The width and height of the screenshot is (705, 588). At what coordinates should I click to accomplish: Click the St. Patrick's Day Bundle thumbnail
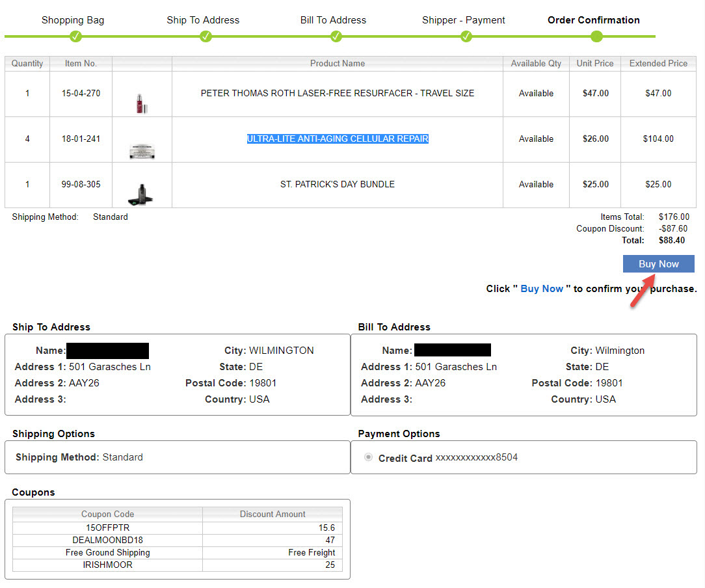click(140, 194)
